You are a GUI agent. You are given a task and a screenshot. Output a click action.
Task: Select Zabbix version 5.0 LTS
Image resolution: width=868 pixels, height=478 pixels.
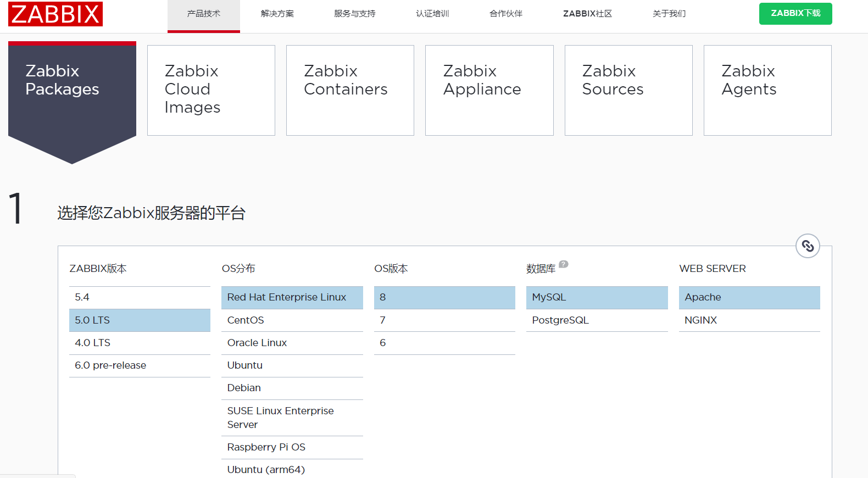click(x=140, y=320)
